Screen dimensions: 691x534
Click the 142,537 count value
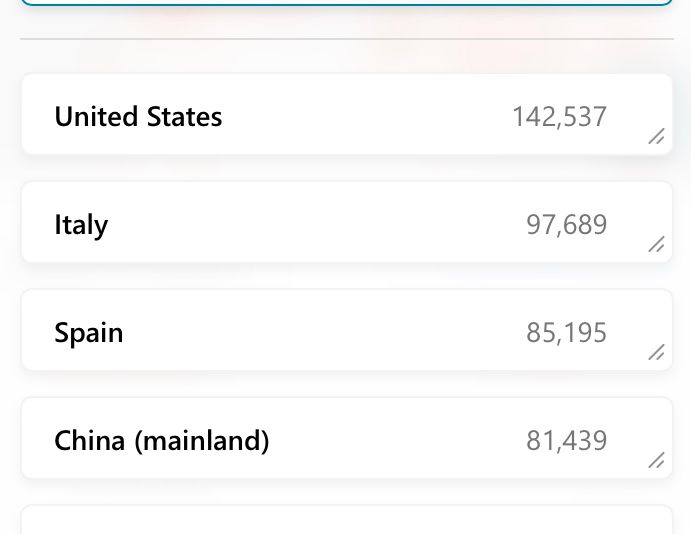click(x=559, y=117)
